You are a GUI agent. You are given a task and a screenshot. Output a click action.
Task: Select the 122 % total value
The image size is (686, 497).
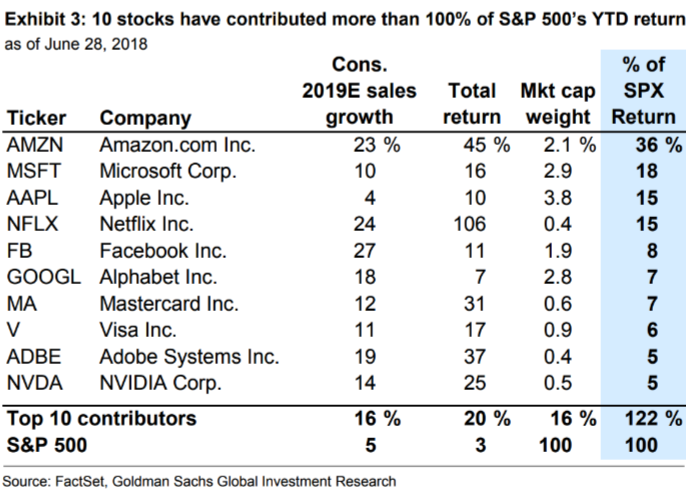tap(653, 418)
